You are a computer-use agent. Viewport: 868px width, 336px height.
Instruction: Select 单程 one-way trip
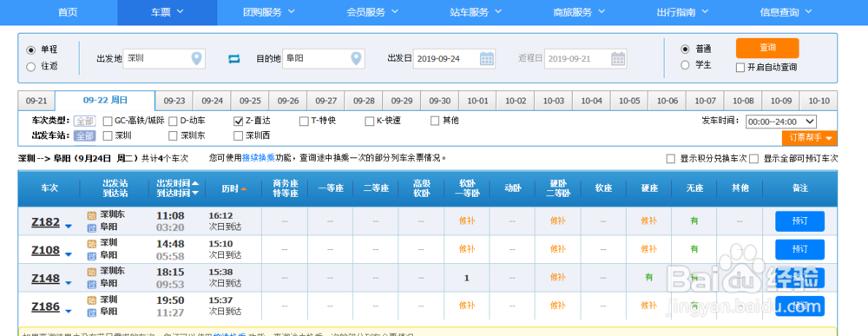pyautogui.click(x=31, y=49)
